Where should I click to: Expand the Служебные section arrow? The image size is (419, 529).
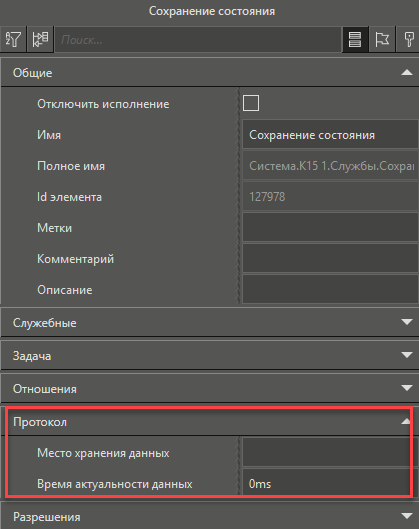coord(407,322)
